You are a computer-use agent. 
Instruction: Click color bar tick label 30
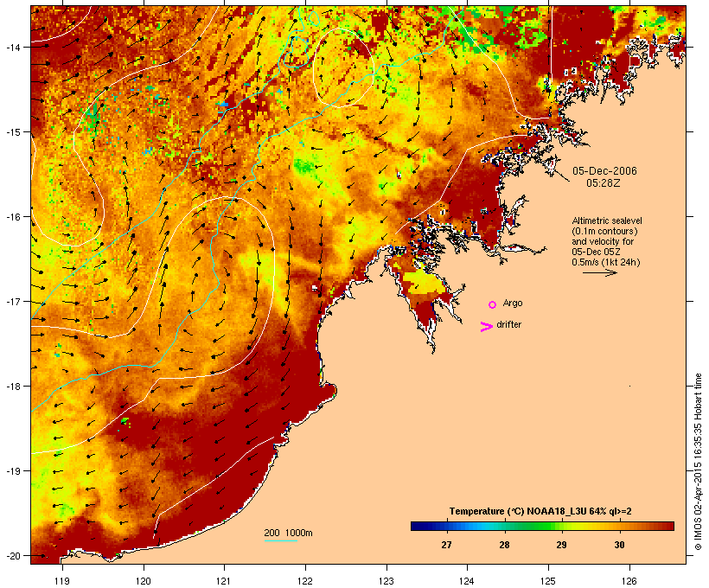click(x=619, y=545)
